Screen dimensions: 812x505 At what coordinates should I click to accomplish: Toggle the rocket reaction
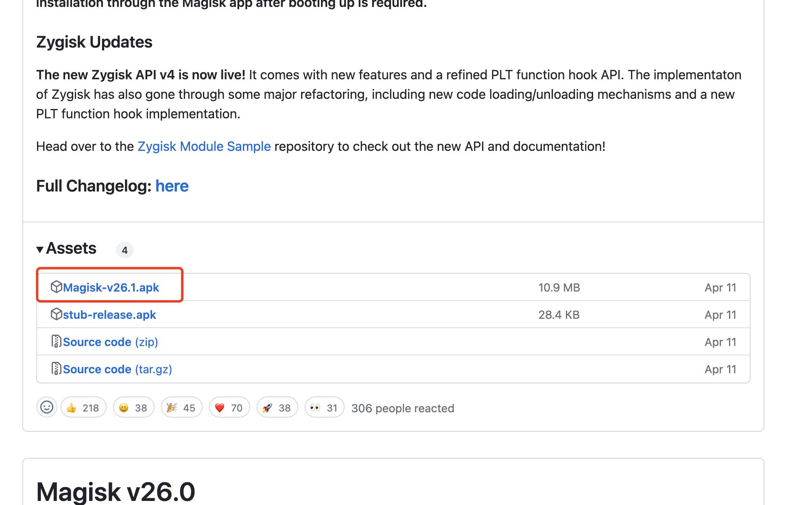pyautogui.click(x=277, y=407)
